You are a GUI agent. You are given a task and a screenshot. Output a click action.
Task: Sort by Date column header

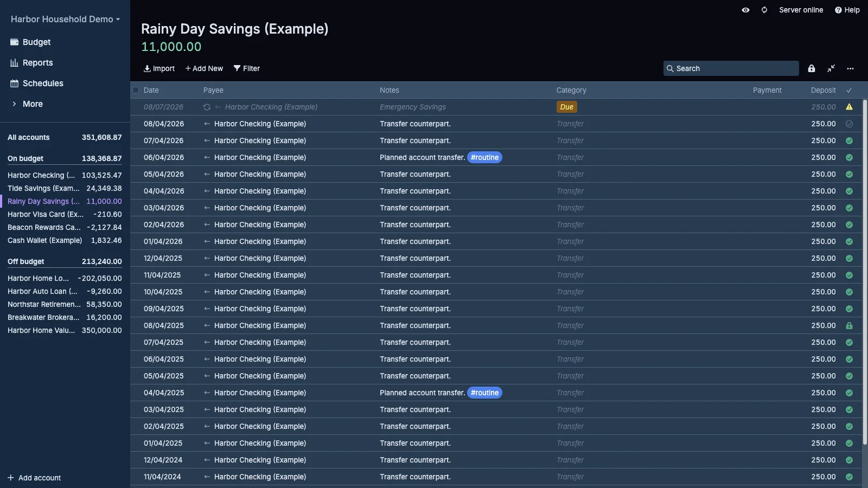[x=151, y=90]
